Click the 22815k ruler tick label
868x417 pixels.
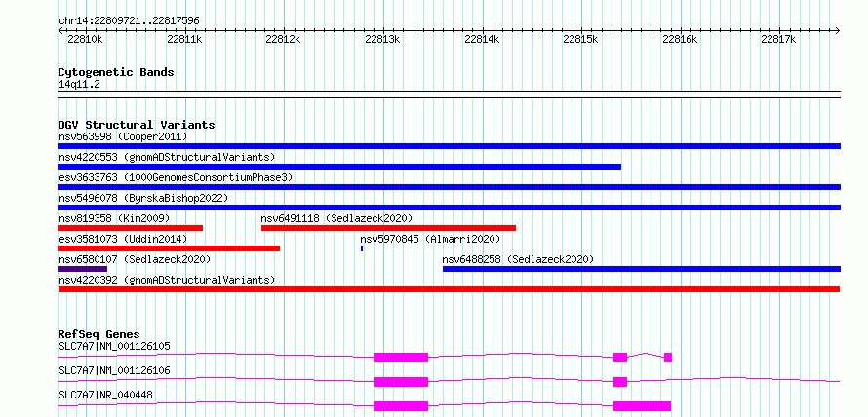(x=581, y=39)
